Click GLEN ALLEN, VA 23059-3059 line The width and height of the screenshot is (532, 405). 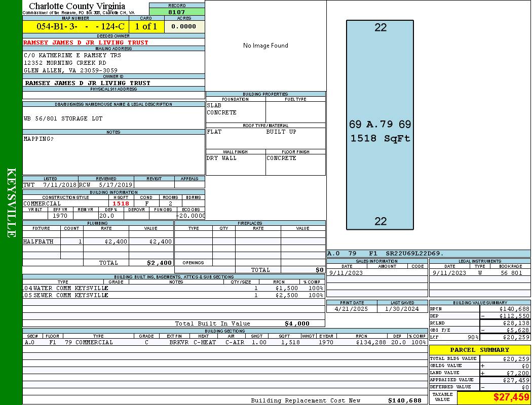[70, 70]
